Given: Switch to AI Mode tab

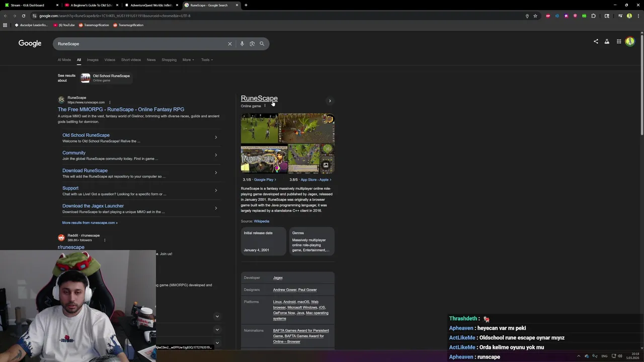Looking at the screenshot, I should (64, 60).
